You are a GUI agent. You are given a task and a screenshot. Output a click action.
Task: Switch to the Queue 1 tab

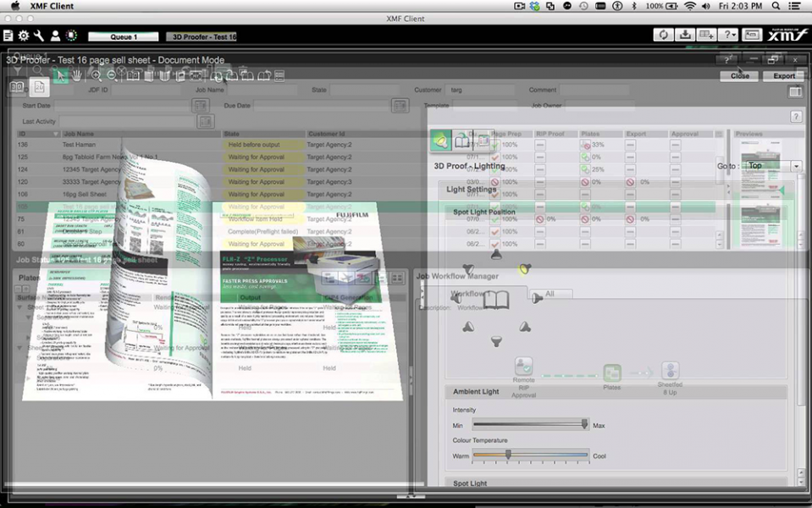[124, 36]
